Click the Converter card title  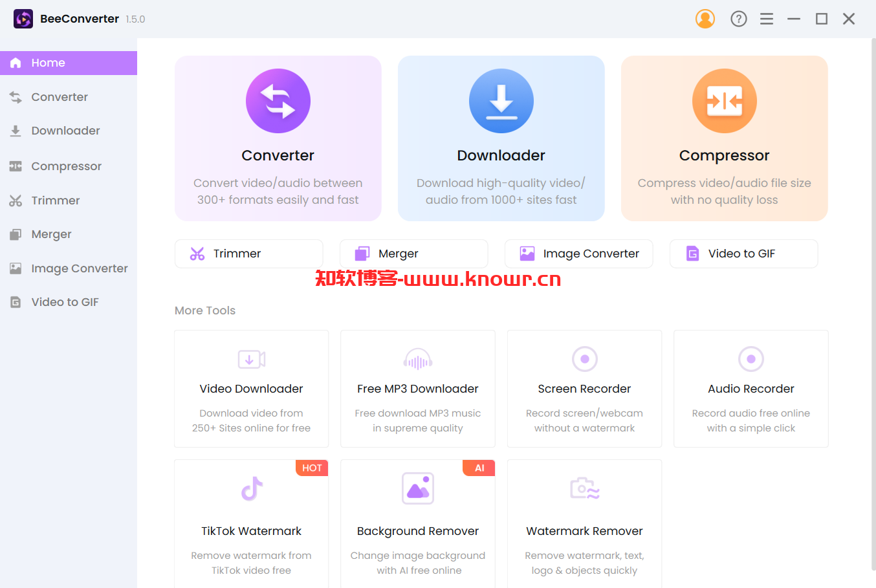[278, 155]
